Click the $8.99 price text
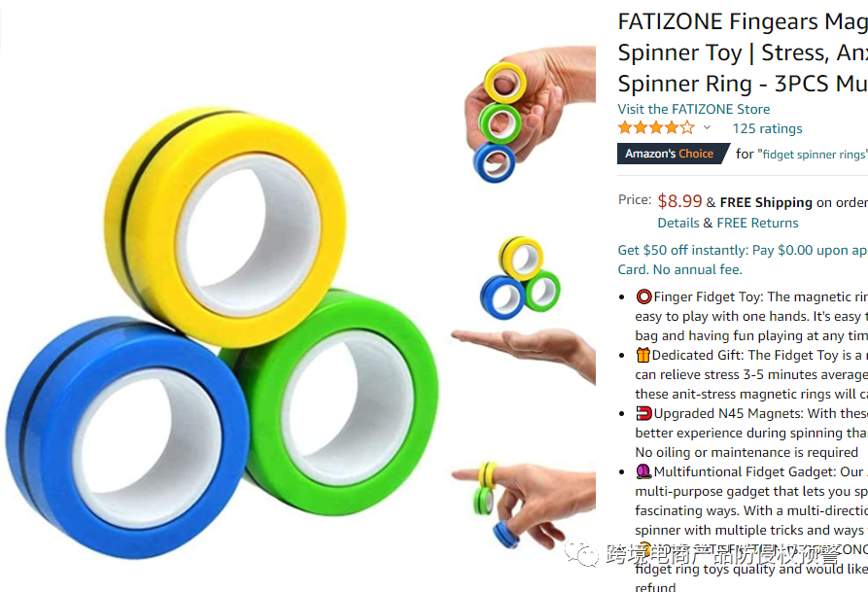Viewport: 868px width, 592px height. point(679,201)
